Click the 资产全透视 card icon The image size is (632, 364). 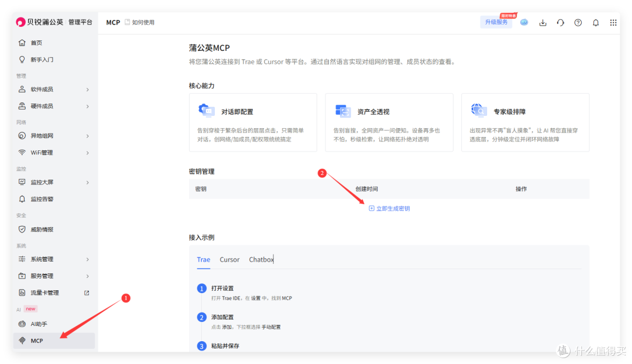coord(342,111)
